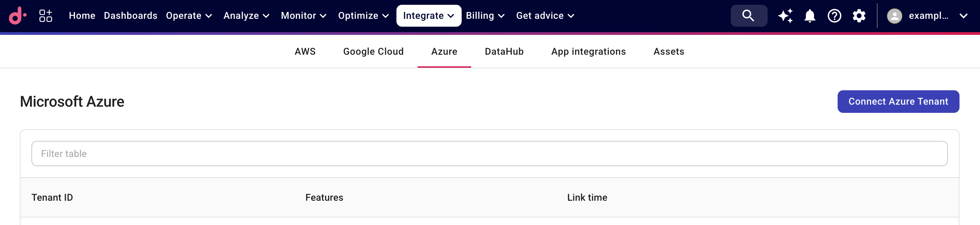The image size is (980, 225).
Task: Click the Link time column header
Action: (587, 197)
